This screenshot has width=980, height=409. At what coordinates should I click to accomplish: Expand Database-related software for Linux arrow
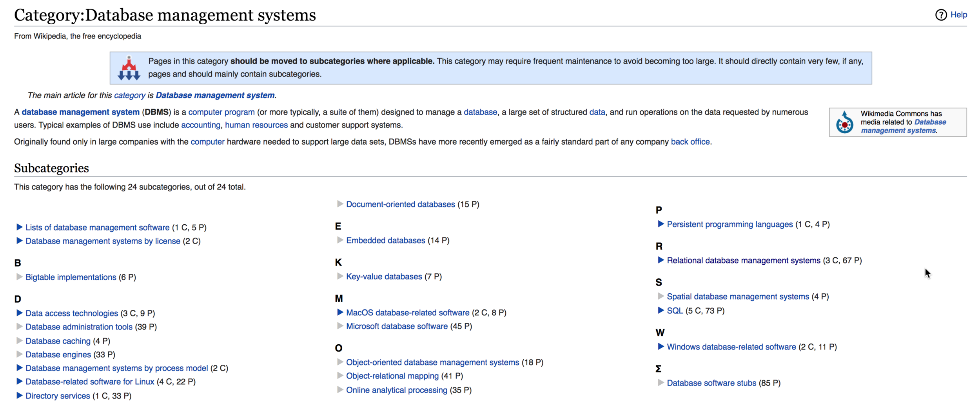click(x=19, y=382)
